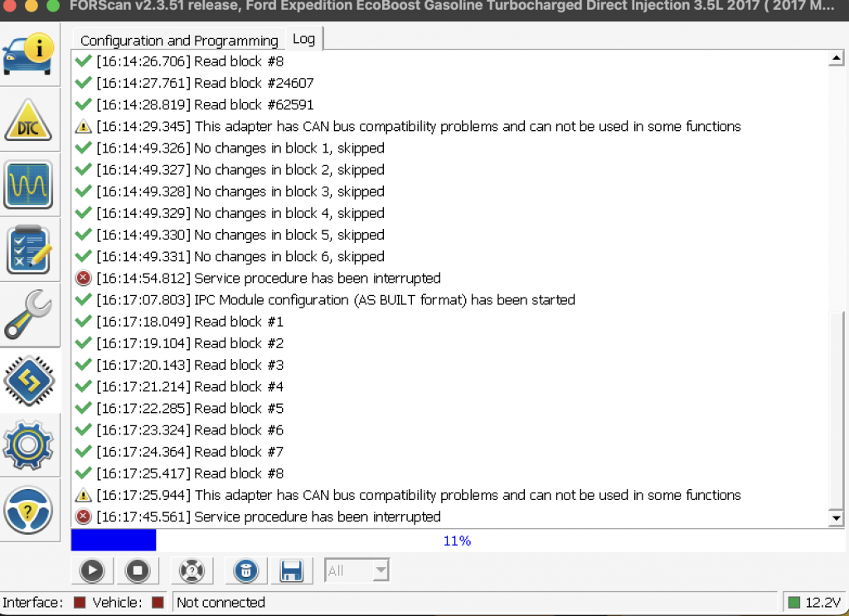Select the oscilloscope tool

click(x=31, y=185)
